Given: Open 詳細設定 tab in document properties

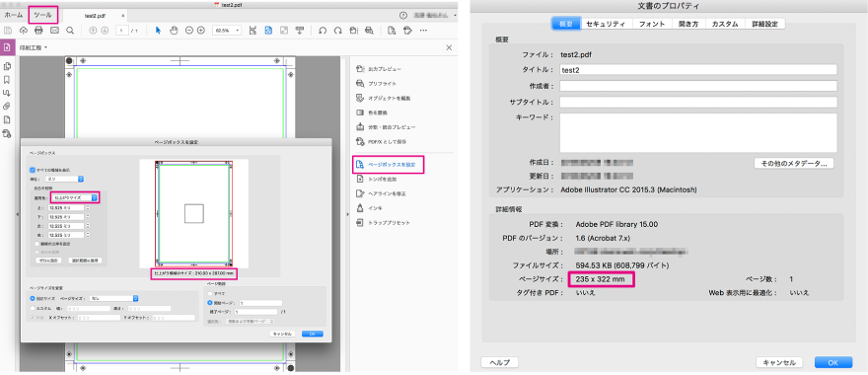Looking at the screenshot, I should (764, 24).
